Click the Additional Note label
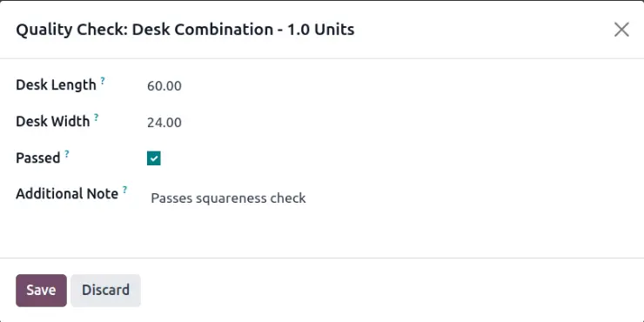 point(67,194)
